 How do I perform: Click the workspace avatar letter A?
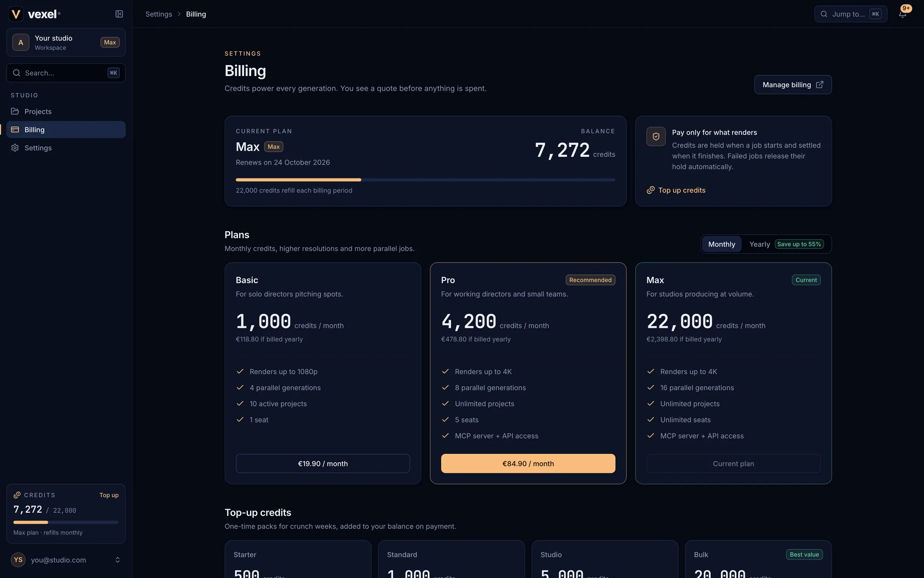[21, 42]
